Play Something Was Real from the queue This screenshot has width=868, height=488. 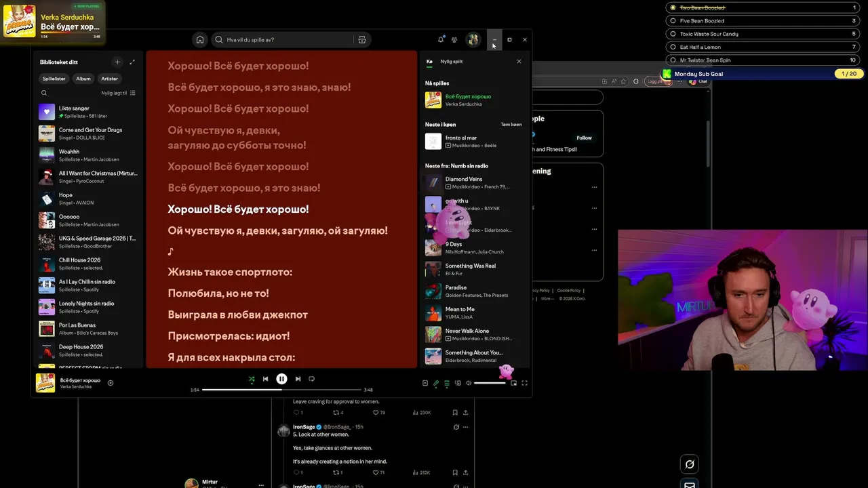tap(473, 269)
